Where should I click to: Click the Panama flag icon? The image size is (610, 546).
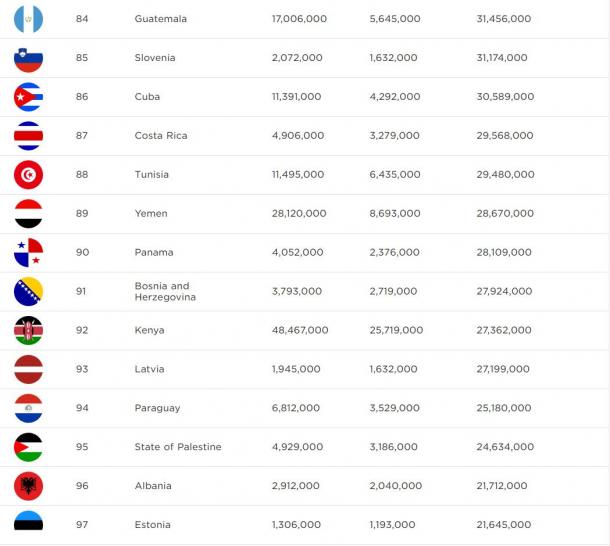coord(28,253)
